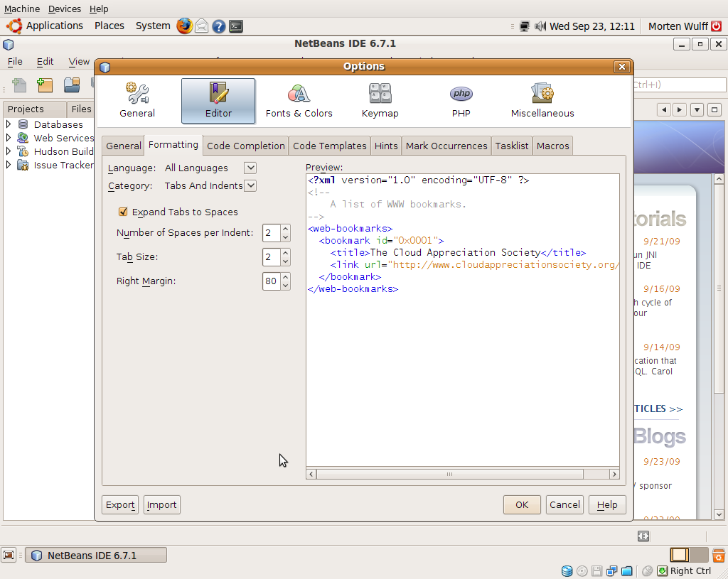The width and height of the screenshot is (728, 579).
Task: Expand the Databases tree node
Action: pos(9,124)
